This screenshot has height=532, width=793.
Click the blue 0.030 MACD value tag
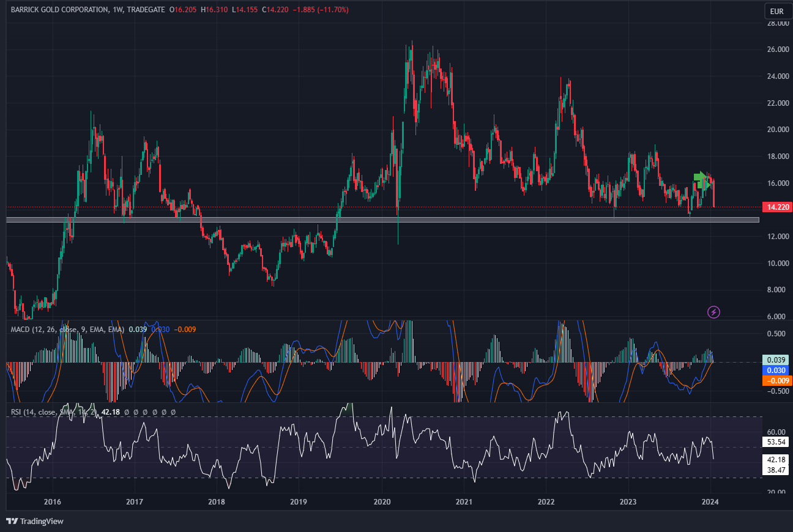tap(775, 371)
